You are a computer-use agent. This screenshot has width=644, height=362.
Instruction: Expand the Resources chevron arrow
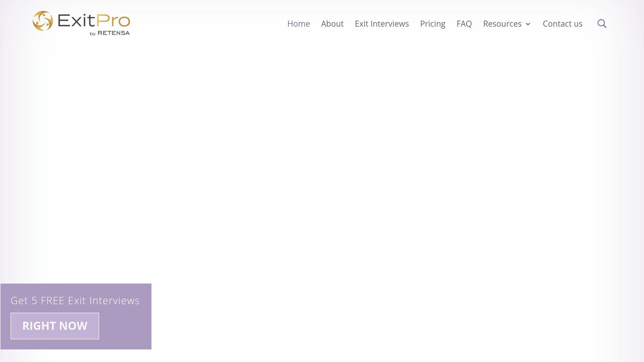click(528, 24)
